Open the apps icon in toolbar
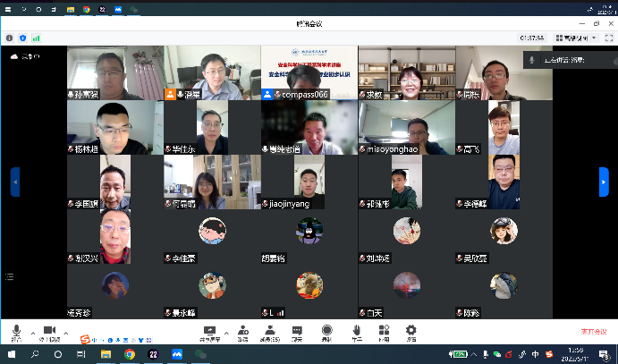The height and width of the screenshot is (364, 618). (x=383, y=331)
